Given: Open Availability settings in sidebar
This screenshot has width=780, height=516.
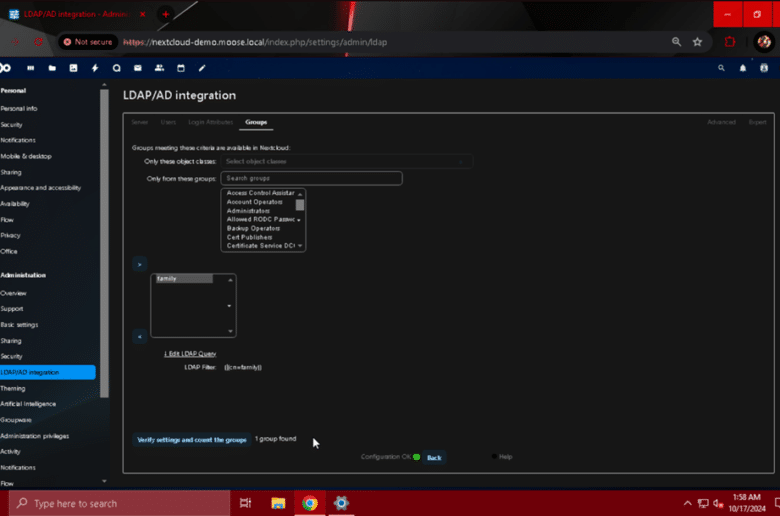Looking at the screenshot, I should click(15, 204).
